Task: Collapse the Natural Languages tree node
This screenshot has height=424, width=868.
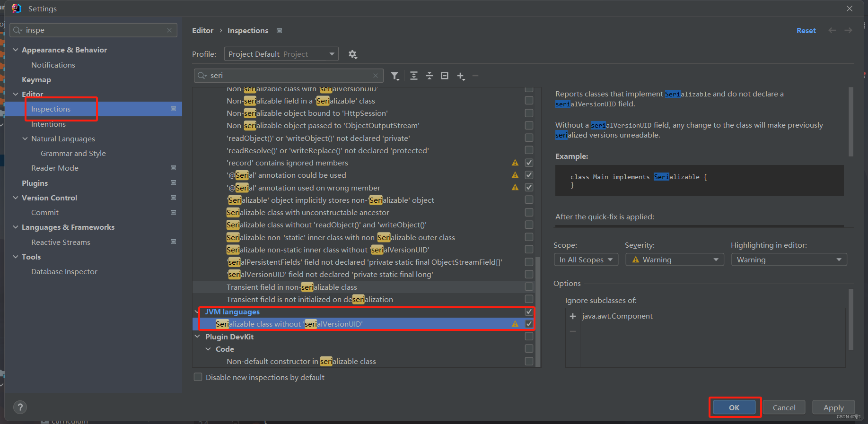Action: (x=25, y=138)
